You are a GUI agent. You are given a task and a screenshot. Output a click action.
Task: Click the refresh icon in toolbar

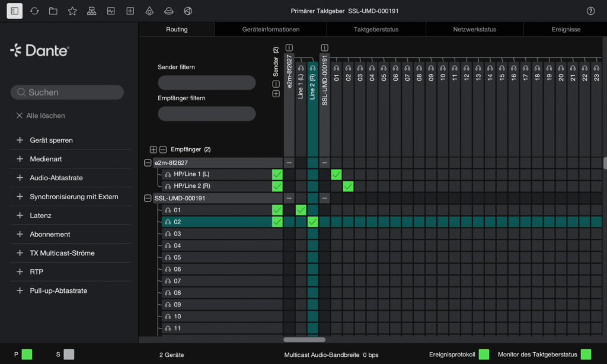(x=34, y=11)
